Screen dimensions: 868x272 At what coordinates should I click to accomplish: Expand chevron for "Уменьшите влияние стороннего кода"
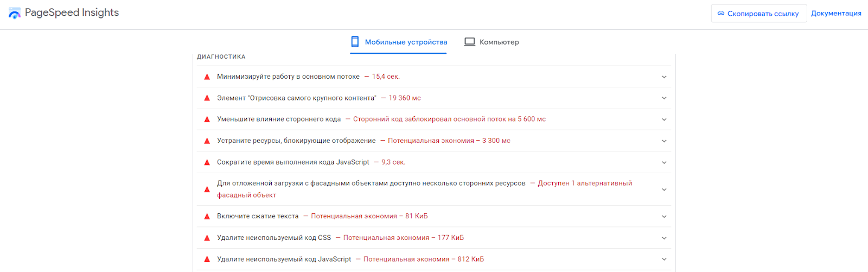(x=664, y=119)
